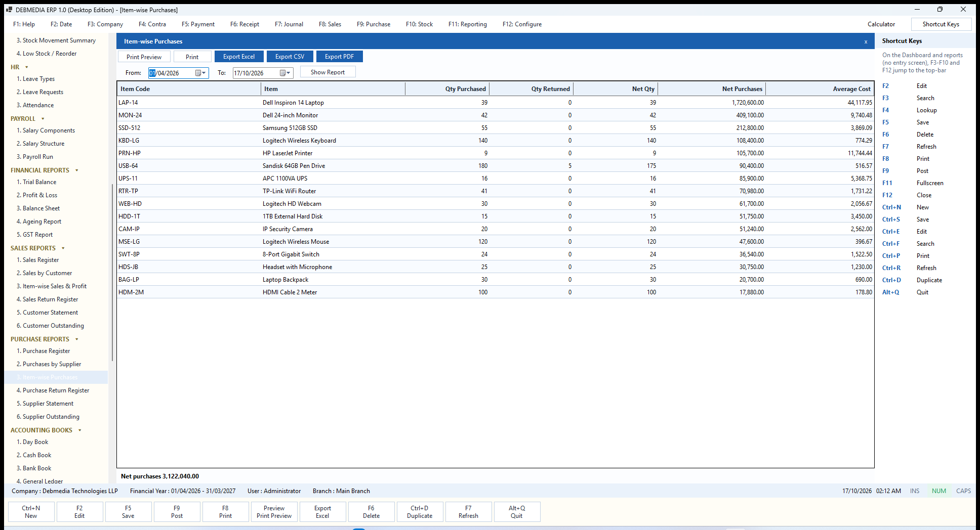Collapse the HR section arrow
Screen dimensions: 980x530
pyautogui.click(x=27, y=67)
